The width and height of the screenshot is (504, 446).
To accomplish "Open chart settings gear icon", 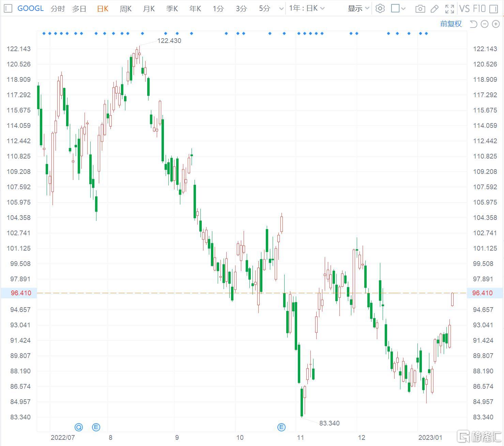I will click(x=380, y=9).
